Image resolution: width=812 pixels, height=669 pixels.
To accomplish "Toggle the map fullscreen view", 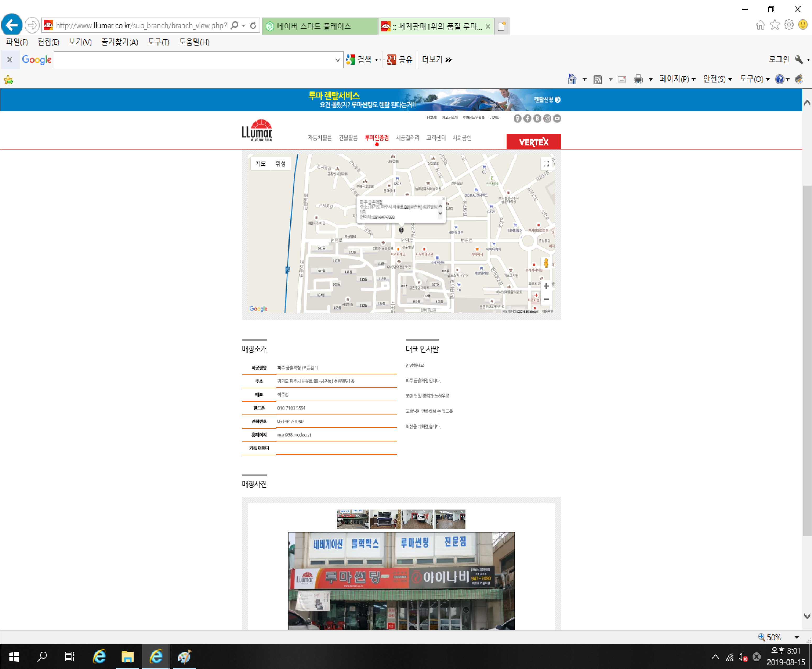I will 546,163.
